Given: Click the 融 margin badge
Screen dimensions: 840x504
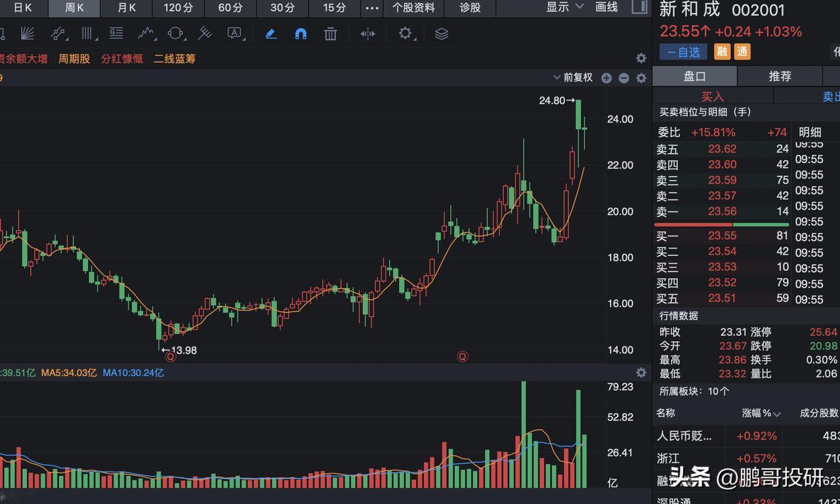Looking at the screenshot, I should pos(723,52).
